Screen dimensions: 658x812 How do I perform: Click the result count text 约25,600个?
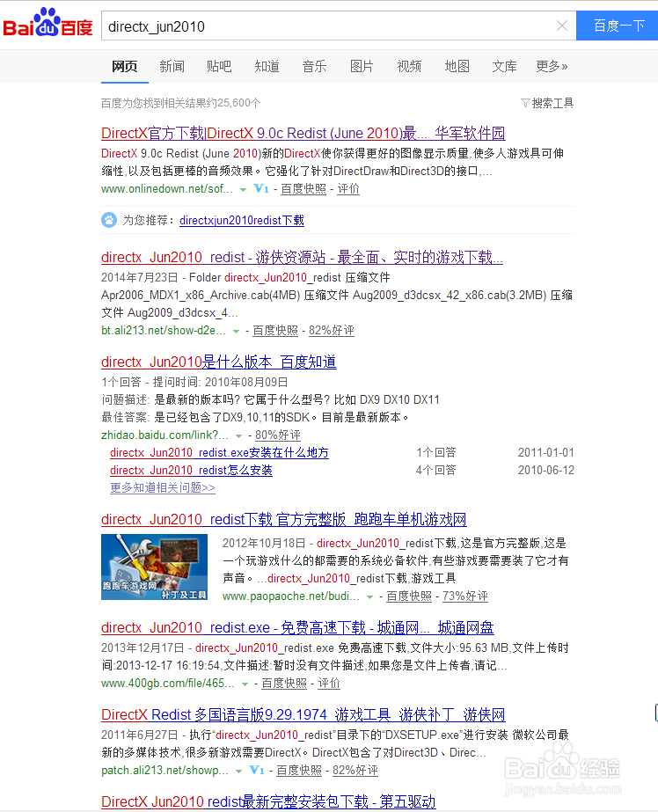pyautogui.click(x=233, y=103)
